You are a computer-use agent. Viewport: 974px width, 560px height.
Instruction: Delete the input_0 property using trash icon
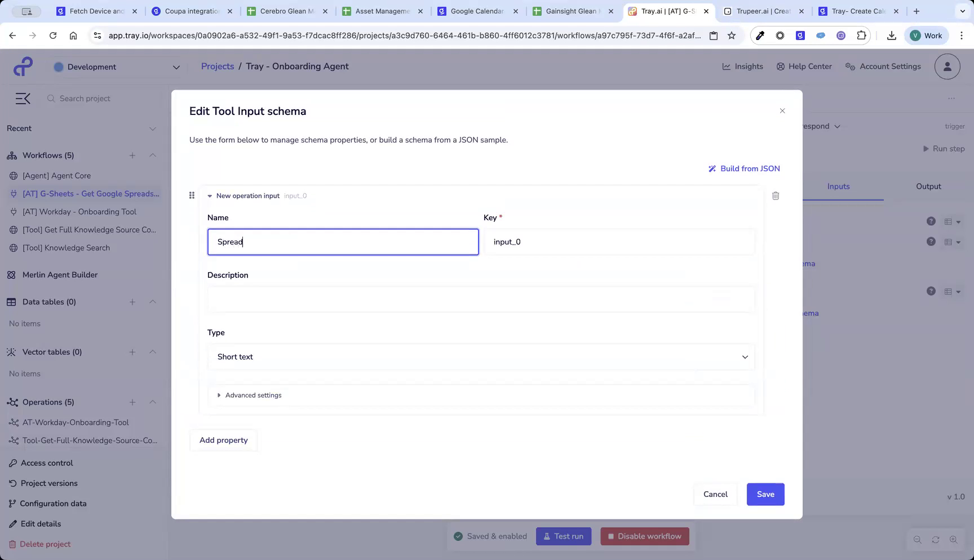tap(776, 195)
